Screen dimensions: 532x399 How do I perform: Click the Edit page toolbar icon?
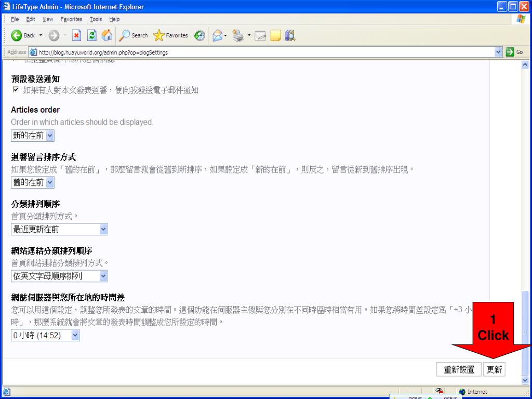click(260, 36)
